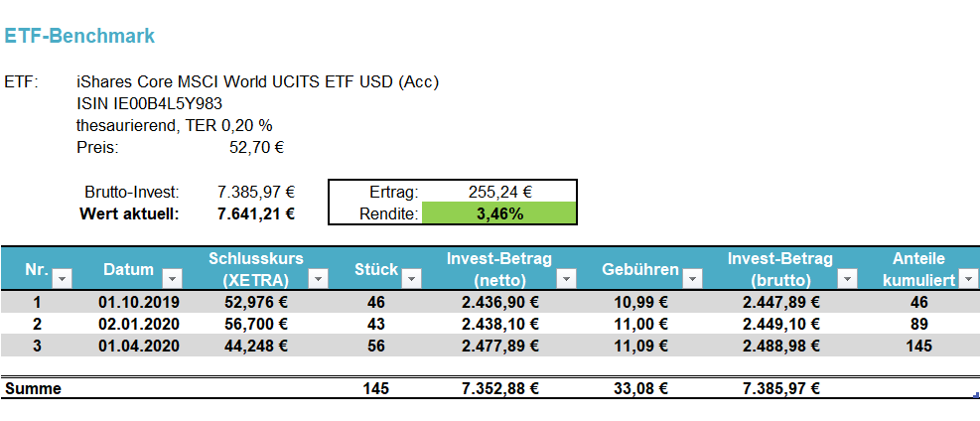Select the green Rendite 3,46% cell
The width and height of the screenshot is (980, 421).
tap(499, 213)
